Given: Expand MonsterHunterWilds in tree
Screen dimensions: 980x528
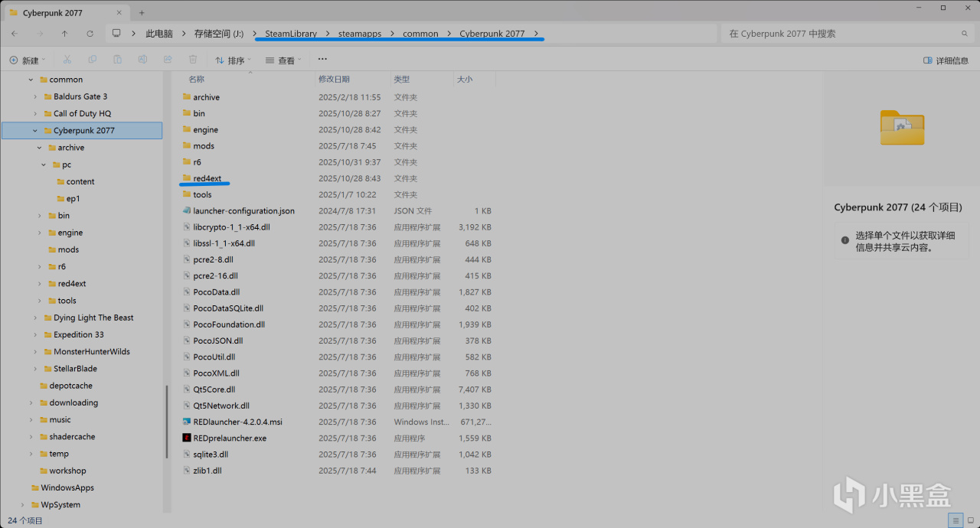Looking at the screenshot, I should [x=35, y=351].
